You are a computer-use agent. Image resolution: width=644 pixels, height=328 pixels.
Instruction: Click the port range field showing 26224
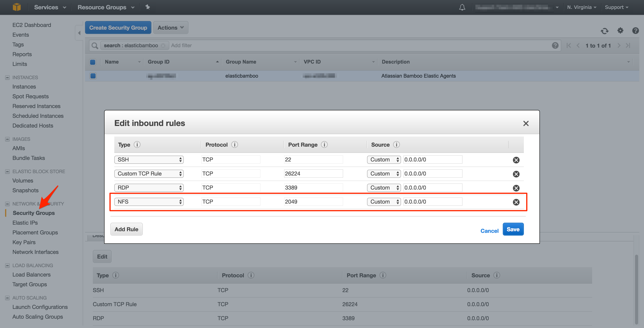313,174
